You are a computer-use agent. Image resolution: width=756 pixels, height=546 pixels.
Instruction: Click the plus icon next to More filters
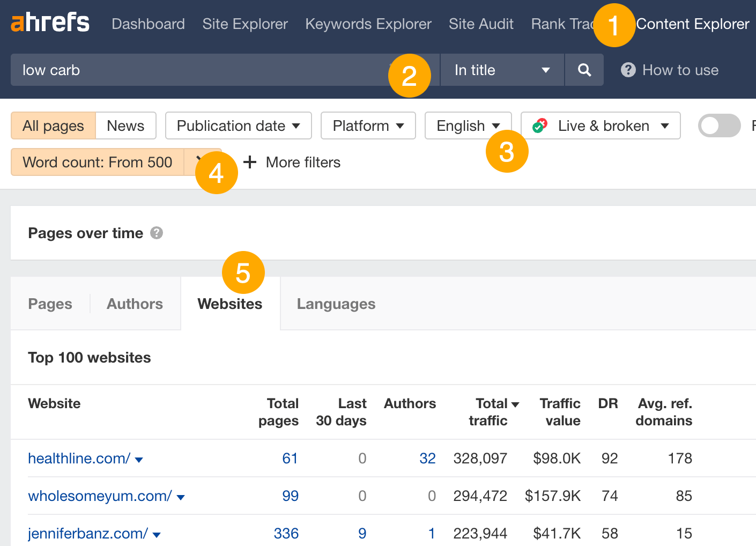250,162
